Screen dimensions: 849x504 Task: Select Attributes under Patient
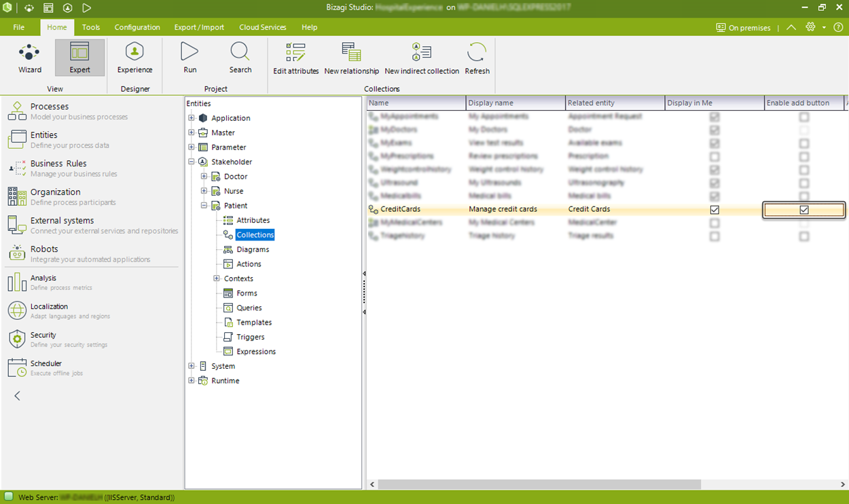[x=247, y=220]
